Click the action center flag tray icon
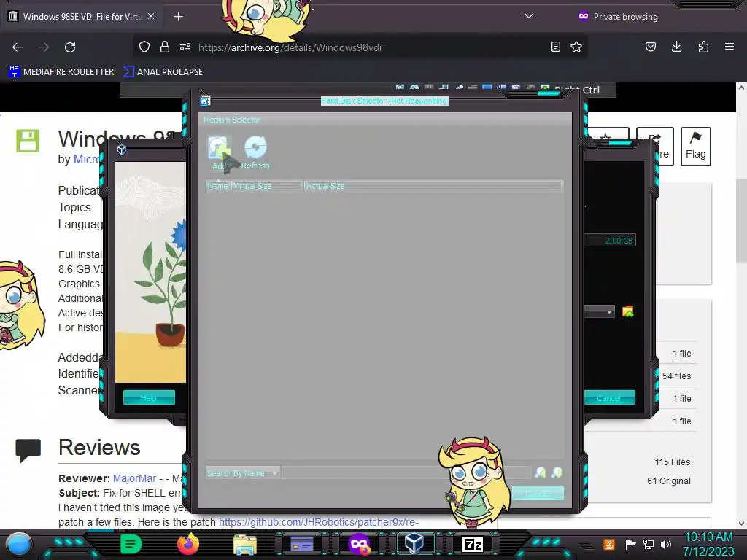Screen dimensions: 747x560 tap(630, 544)
